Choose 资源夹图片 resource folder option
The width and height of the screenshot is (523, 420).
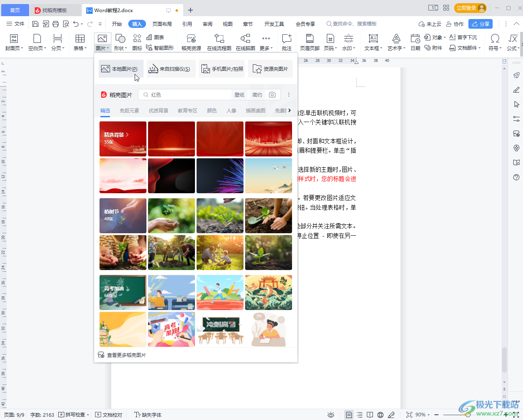tap(270, 69)
